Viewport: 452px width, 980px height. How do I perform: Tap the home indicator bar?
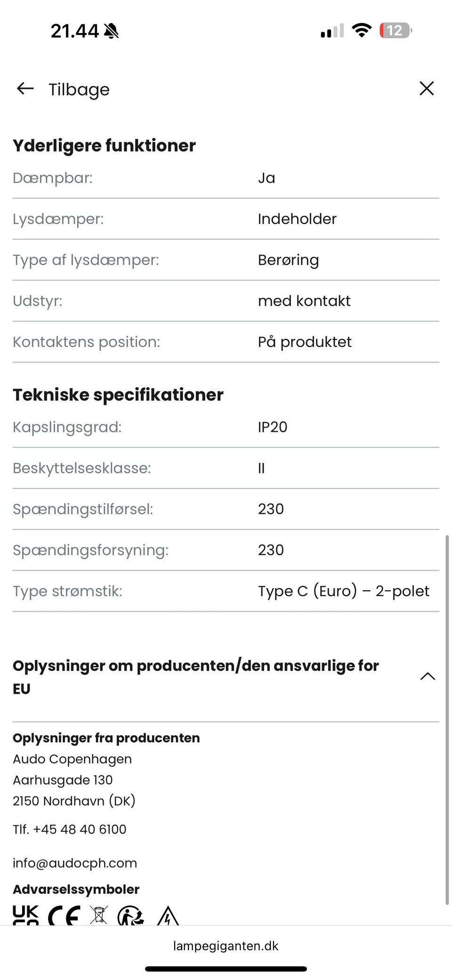point(226,969)
